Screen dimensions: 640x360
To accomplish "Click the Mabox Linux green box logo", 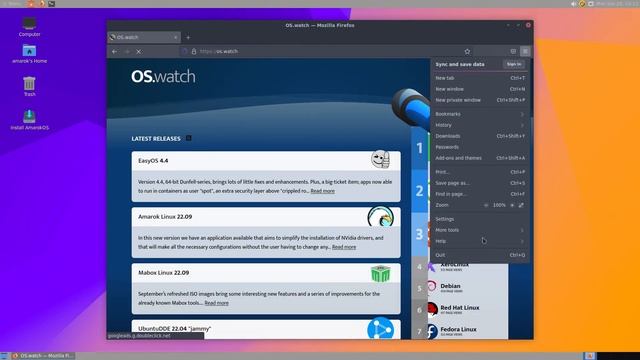I will (380, 273).
